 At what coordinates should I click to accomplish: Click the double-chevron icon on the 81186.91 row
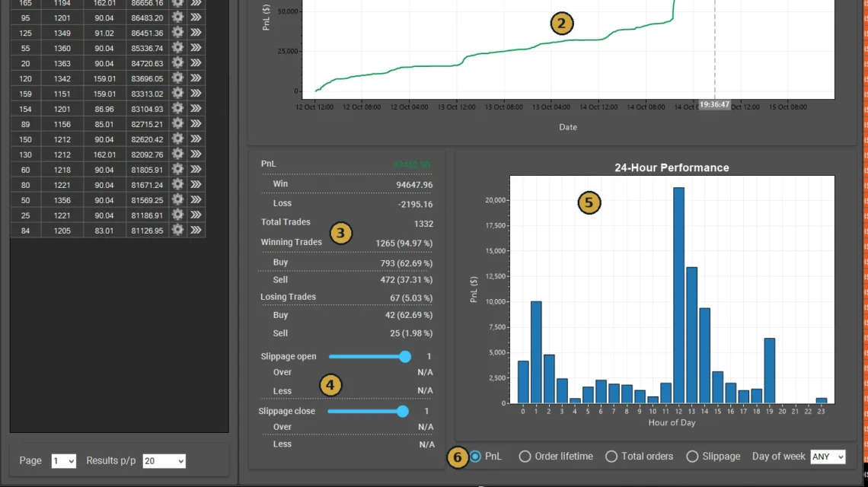click(x=196, y=215)
